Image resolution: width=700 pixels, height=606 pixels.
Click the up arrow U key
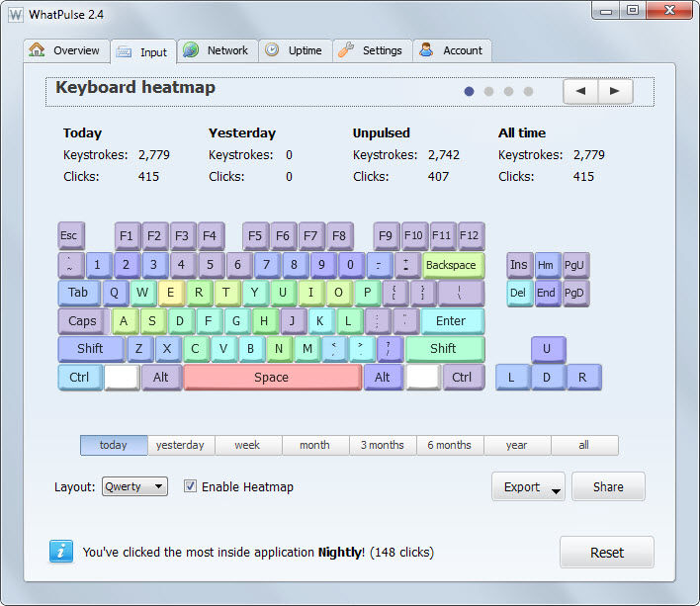coord(548,349)
